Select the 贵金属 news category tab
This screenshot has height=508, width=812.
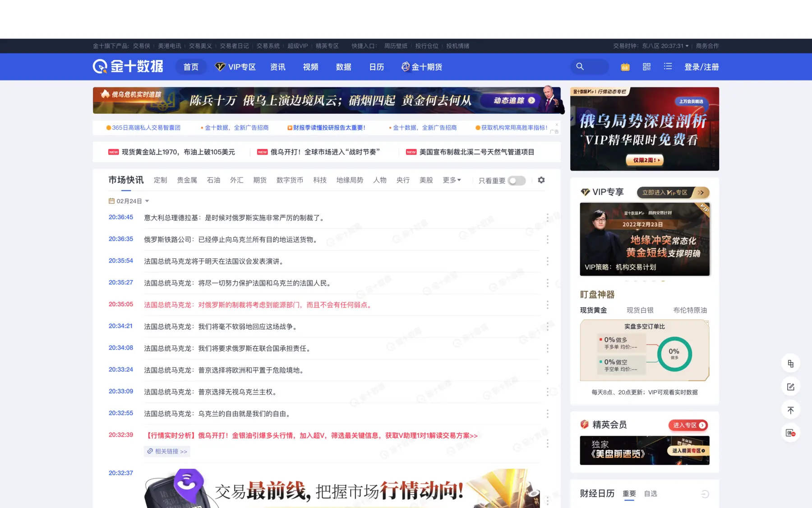click(187, 180)
